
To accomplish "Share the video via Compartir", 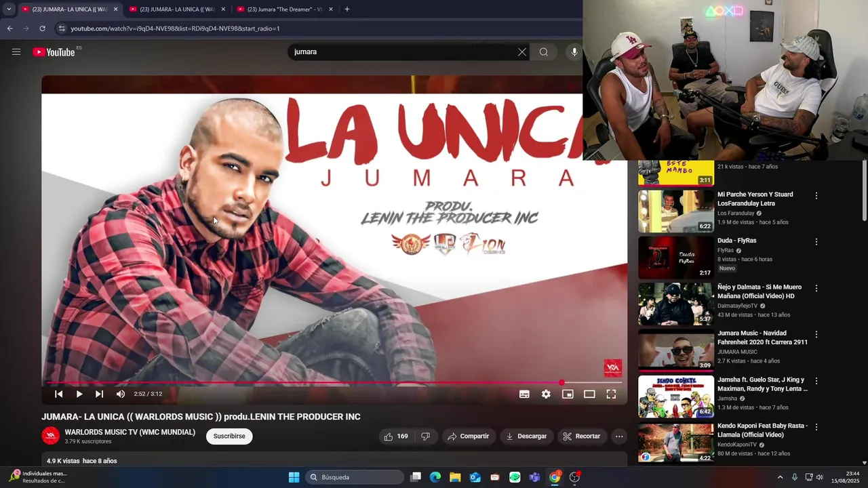I will [468, 436].
